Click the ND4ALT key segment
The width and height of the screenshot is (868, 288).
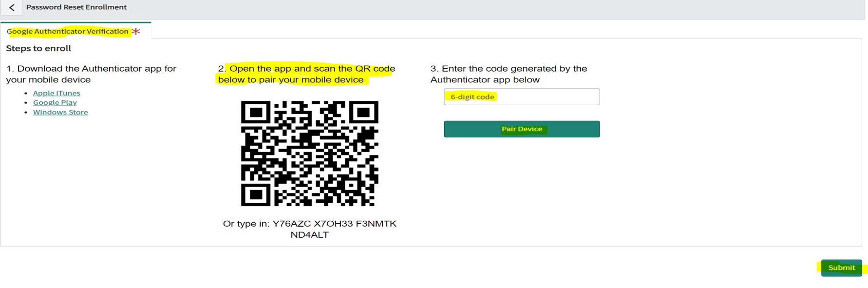pos(309,235)
